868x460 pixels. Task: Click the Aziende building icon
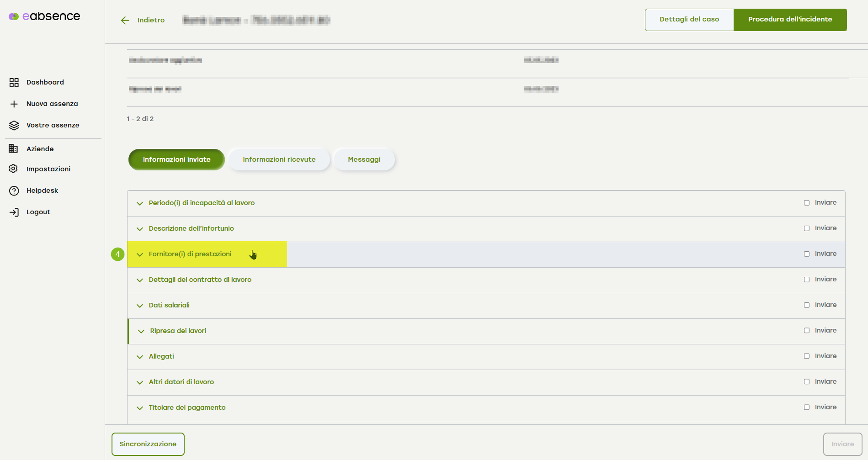[13, 149]
